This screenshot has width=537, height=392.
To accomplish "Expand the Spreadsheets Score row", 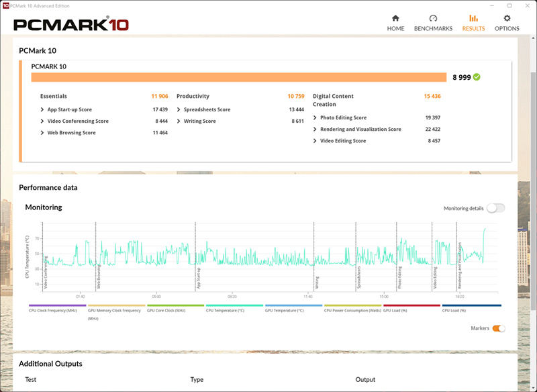I will (179, 109).
